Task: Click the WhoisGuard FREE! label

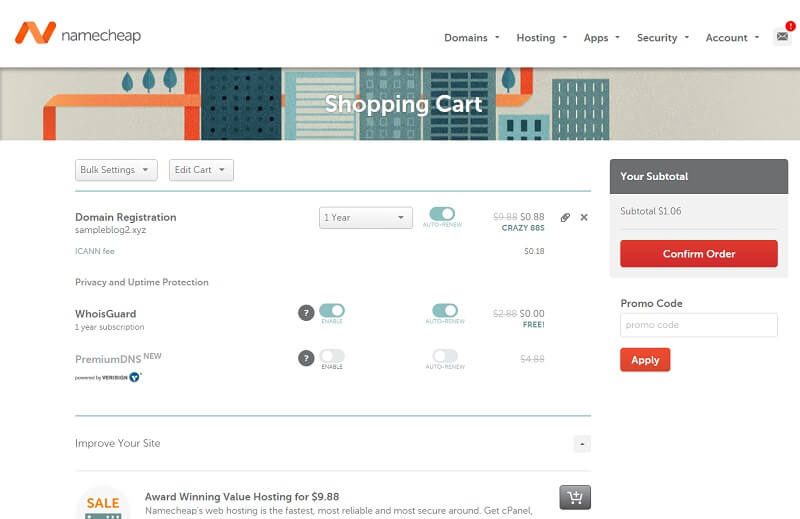Action: (x=533, y=325)
